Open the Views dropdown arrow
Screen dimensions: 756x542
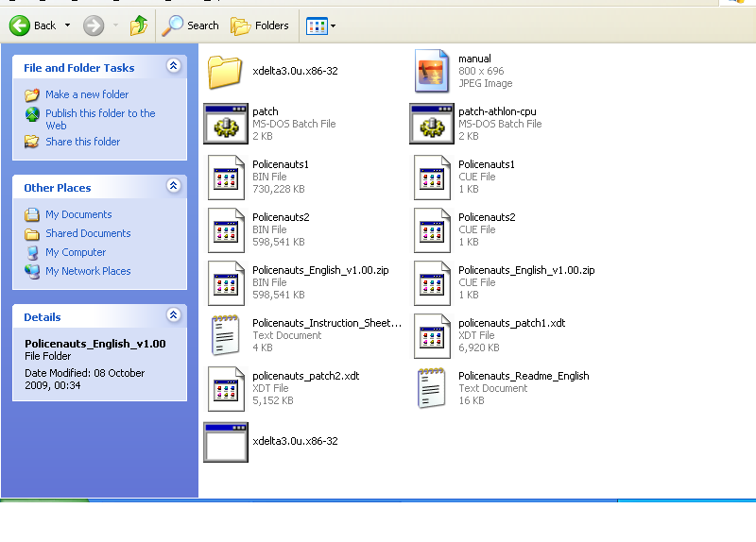click(x=334, y=26)
